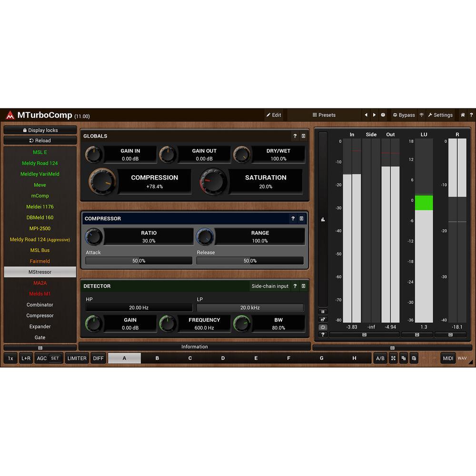Click the Side-chain input button
This screenshot has width=476, height=476.
pos(269,287)
